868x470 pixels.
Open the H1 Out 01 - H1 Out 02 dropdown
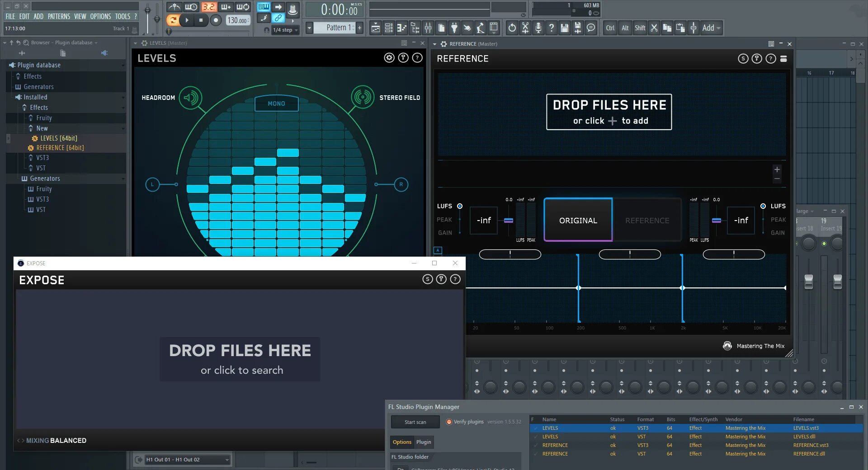[x=187, y=460]
